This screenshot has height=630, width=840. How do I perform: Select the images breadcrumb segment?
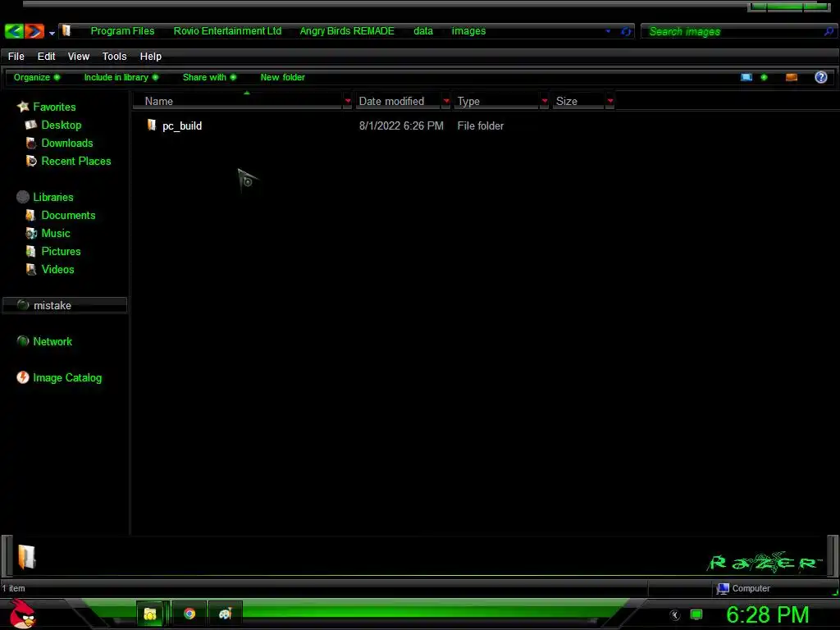pyautogui.click(x=468, y=31)
